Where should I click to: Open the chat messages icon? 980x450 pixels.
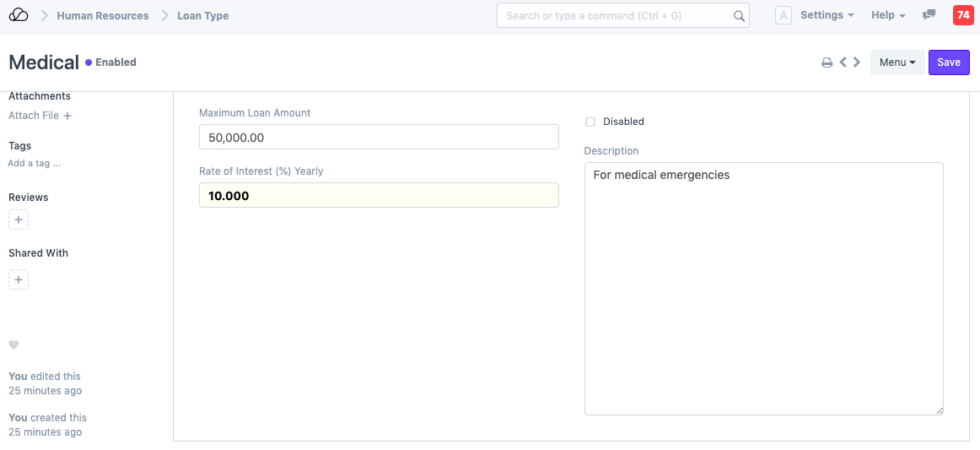(x=929, y=15)
